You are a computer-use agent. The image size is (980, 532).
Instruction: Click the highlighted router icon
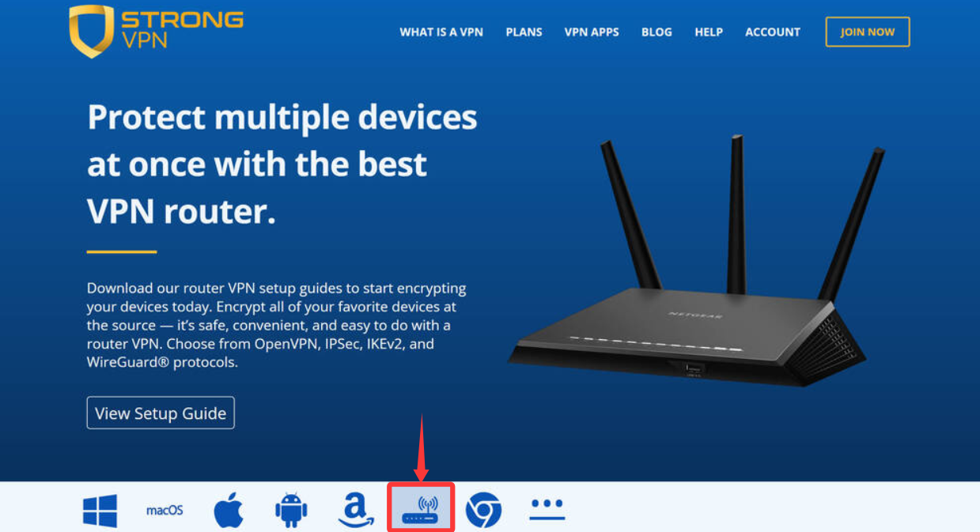421,508
